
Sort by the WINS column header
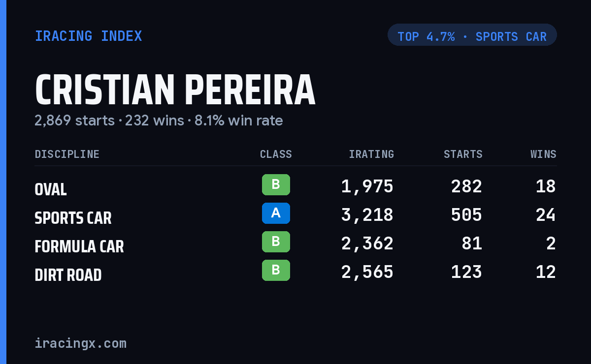(x=543, y=154)
